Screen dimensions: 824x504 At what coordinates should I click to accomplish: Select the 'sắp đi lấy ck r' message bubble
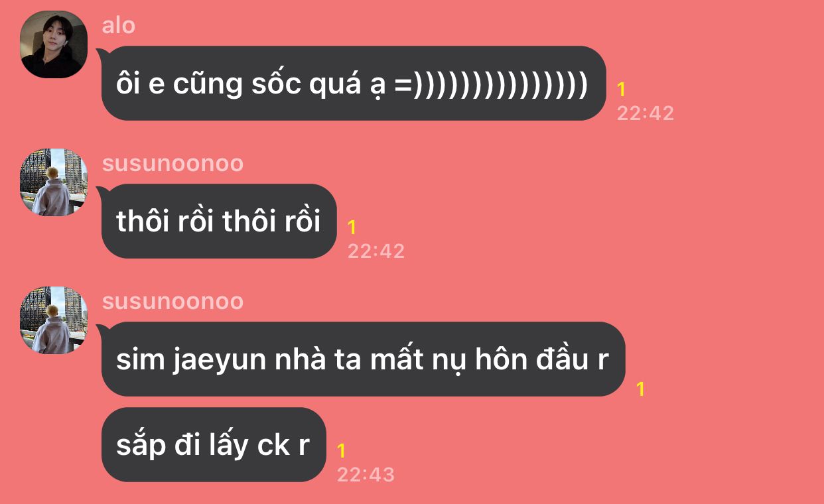click(x=214, y=444)
